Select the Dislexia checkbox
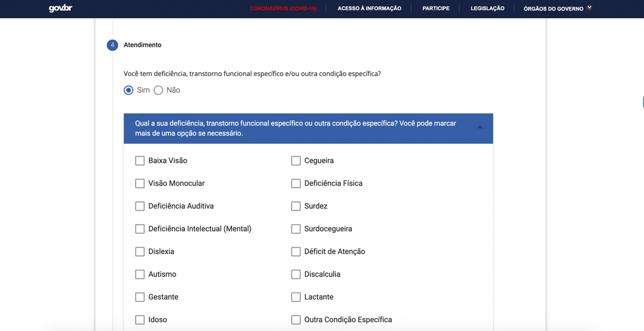644x331 pixels. 140,251
